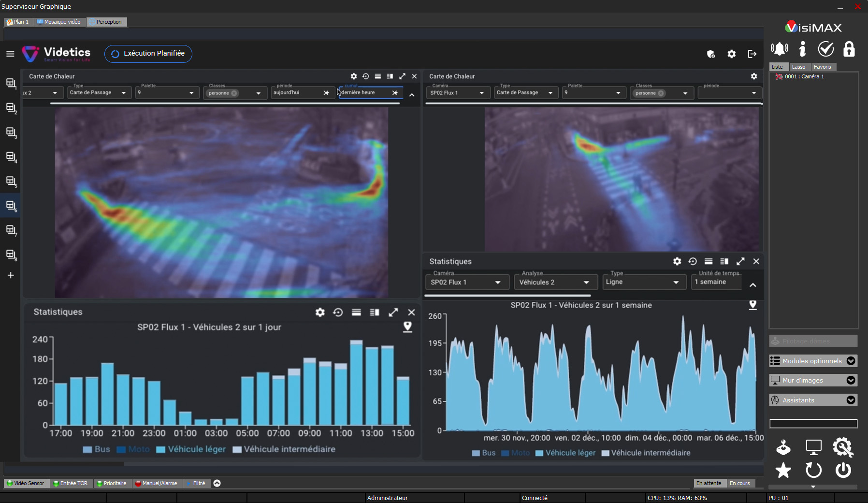Select the Lasso tab
This screenshot has height=503, width=868.
798,67
